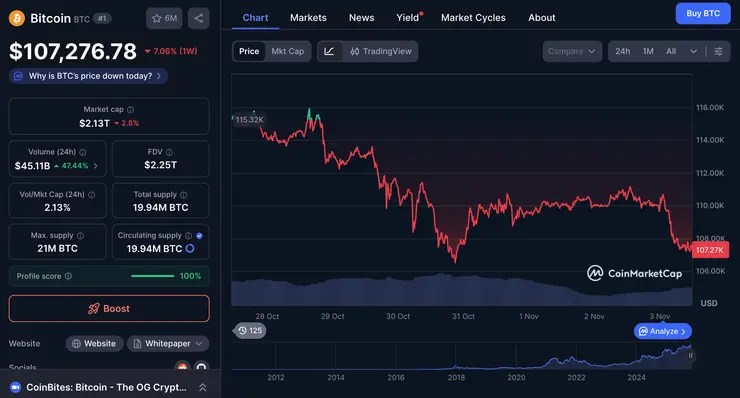The image size is (740, 398).
Task: Add Bitcoin to watchlist with star button
Action: 164,18
